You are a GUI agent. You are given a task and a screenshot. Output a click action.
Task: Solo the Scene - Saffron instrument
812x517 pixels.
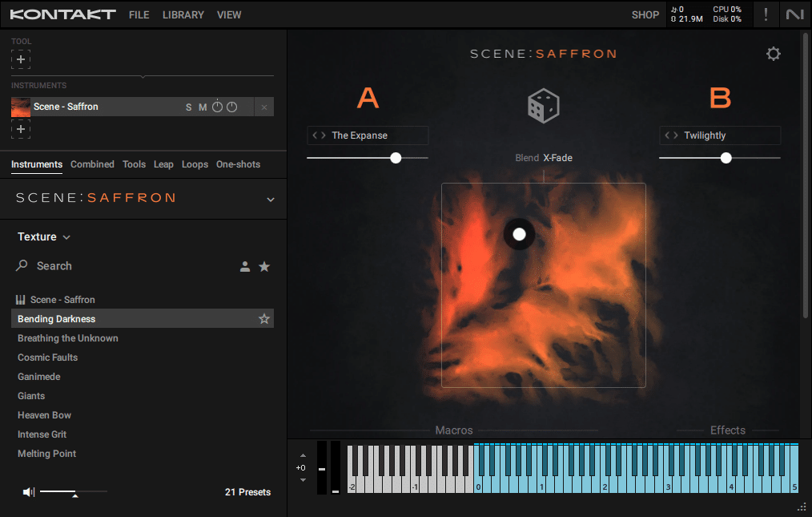[x=187, y=106]
